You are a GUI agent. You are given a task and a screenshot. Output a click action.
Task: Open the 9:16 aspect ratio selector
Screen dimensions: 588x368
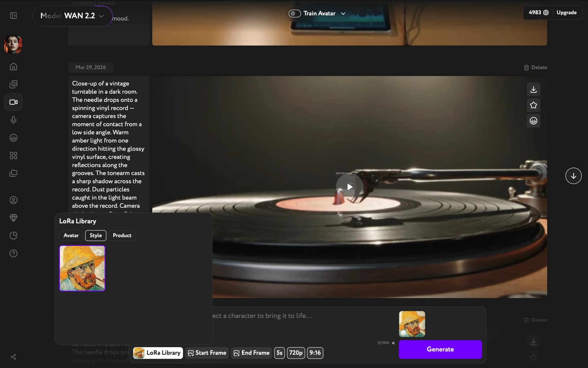coord(315,353)
